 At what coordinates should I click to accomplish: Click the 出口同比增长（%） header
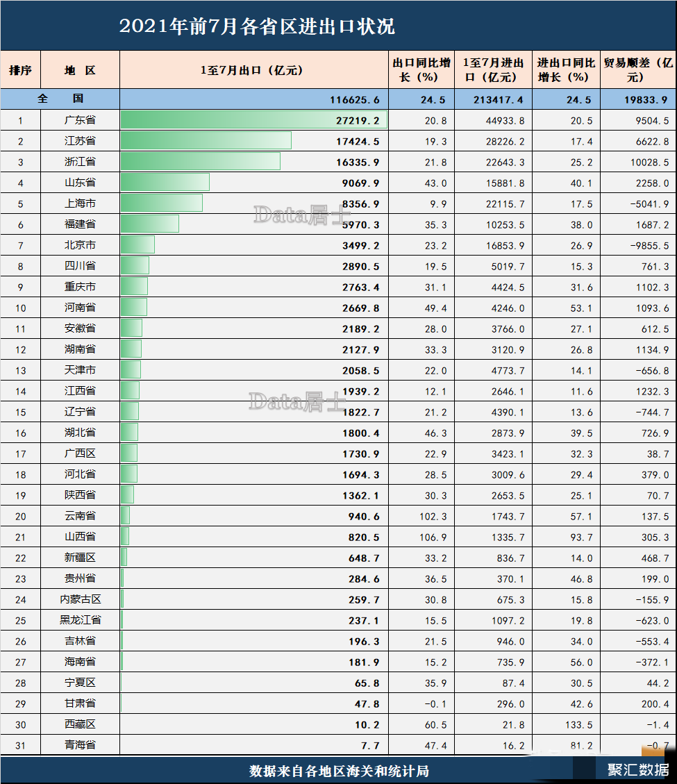pyautogui.click(x=421, y=70)
